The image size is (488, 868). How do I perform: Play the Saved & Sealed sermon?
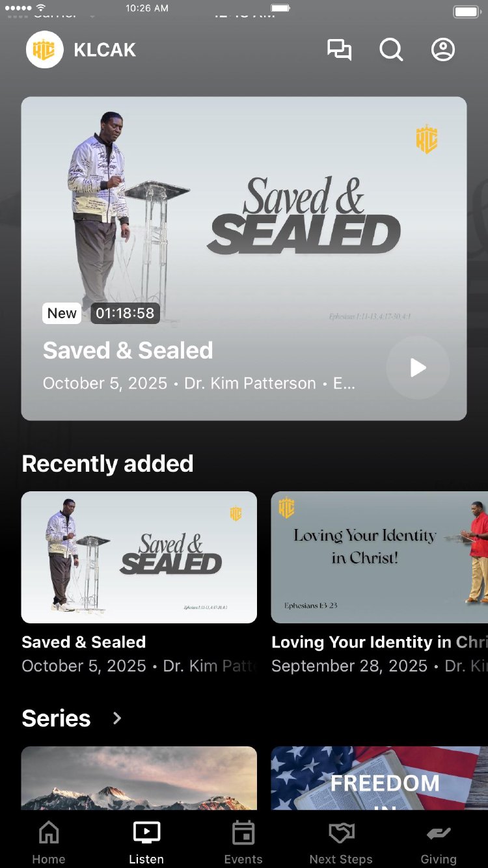[418, 368]
